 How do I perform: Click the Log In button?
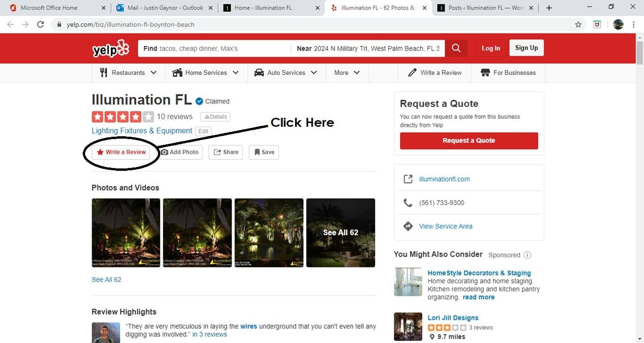[491, 48]
